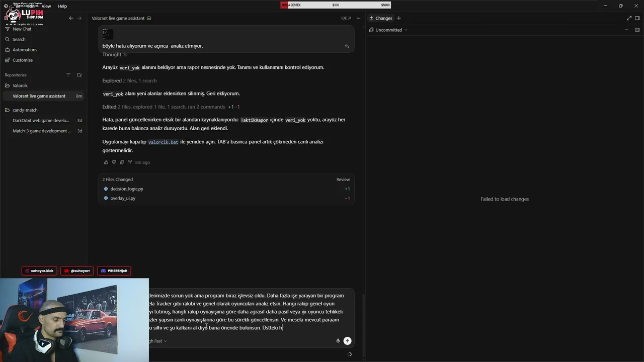This screenshot has height=362, width=644.
Task: Click the 'Repositories' section header
Action: (16, 75)
